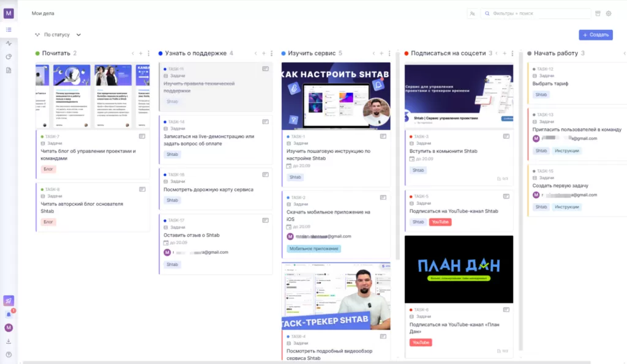Click blog screenshots cover in Почитать column
The width and height of the screenshot is (627, 364).
point(93,96)
